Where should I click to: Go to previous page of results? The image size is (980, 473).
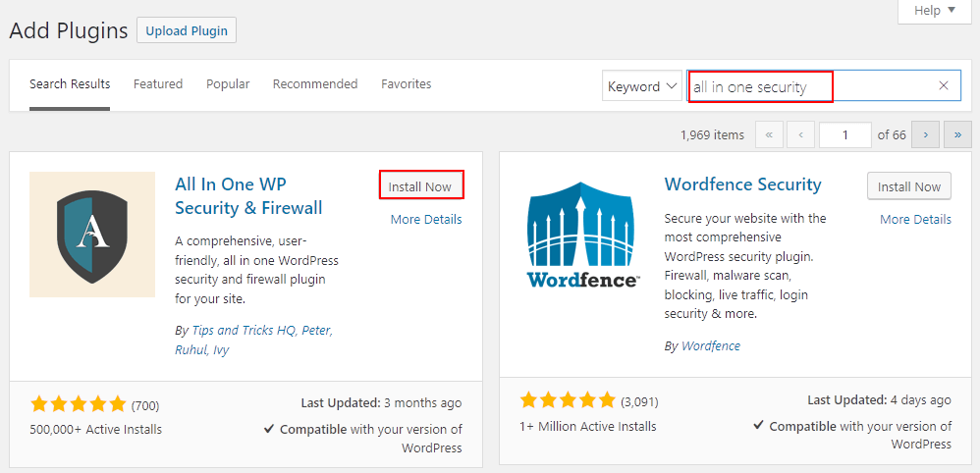(800, 135)
